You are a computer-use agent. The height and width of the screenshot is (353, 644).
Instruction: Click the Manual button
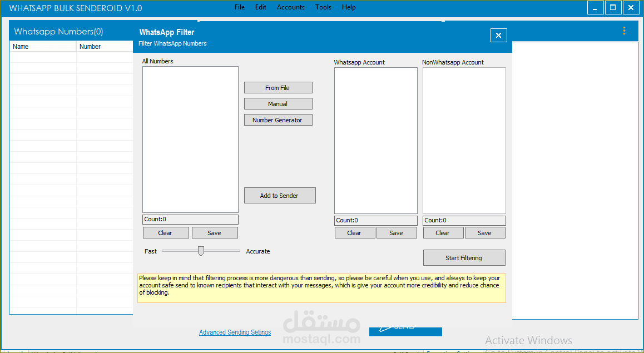pyautogui.click(x=278, y=104)
